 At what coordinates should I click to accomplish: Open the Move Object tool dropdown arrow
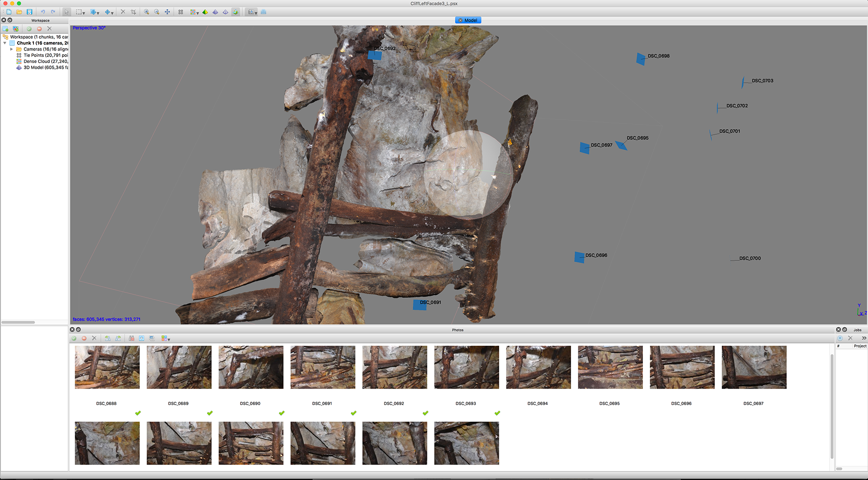pyautogui.click(x=113, y=13)
